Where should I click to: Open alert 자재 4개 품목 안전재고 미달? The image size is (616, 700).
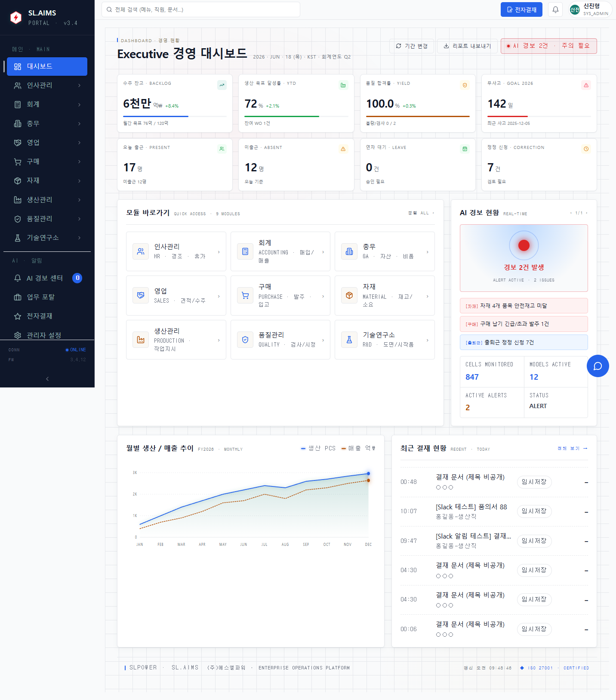pyautogui.click(x=524, y=306)
